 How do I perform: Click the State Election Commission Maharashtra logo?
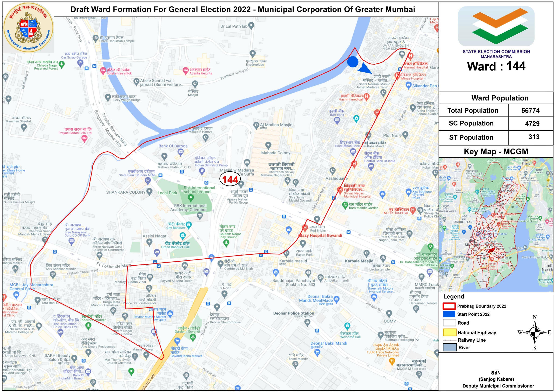coord(496,26)
